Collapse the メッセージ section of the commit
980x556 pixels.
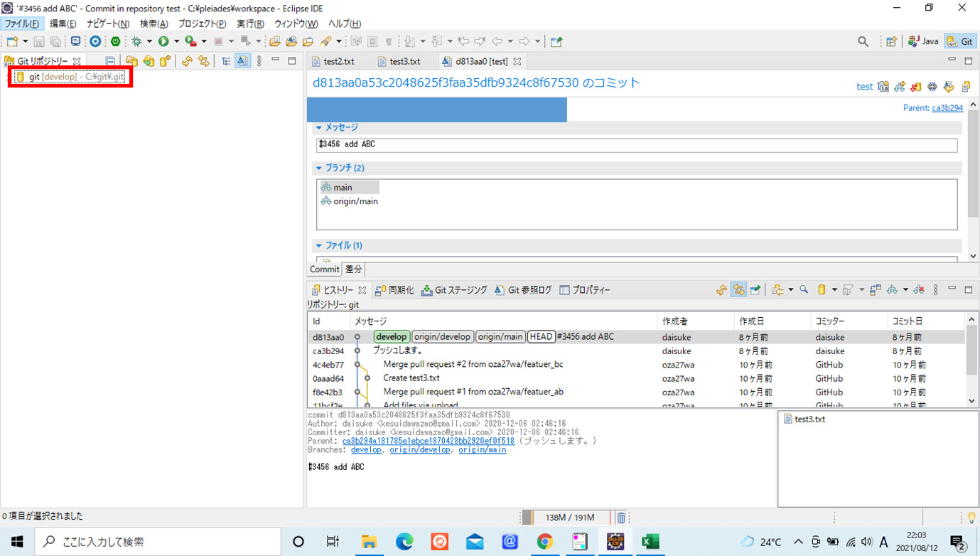click(318, 127)
